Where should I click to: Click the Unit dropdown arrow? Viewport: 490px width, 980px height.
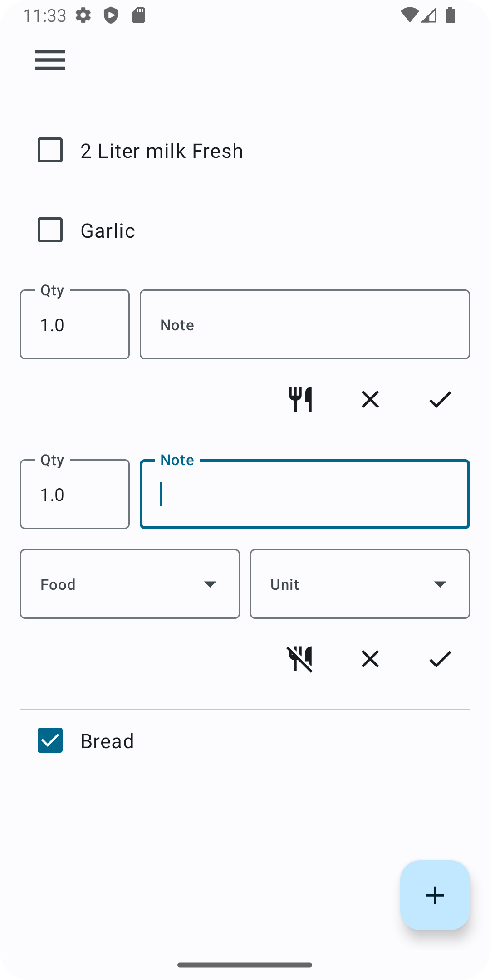click(440, 584)
